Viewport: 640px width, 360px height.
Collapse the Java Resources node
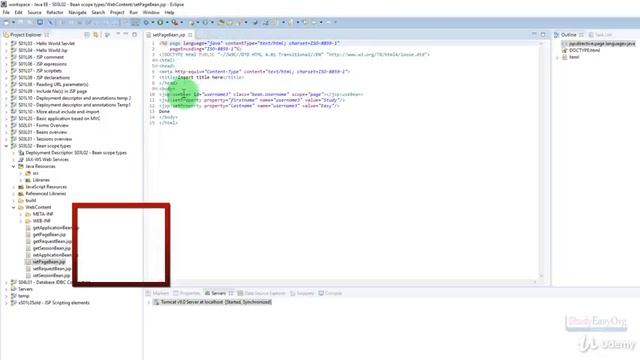tap(13, 166)
